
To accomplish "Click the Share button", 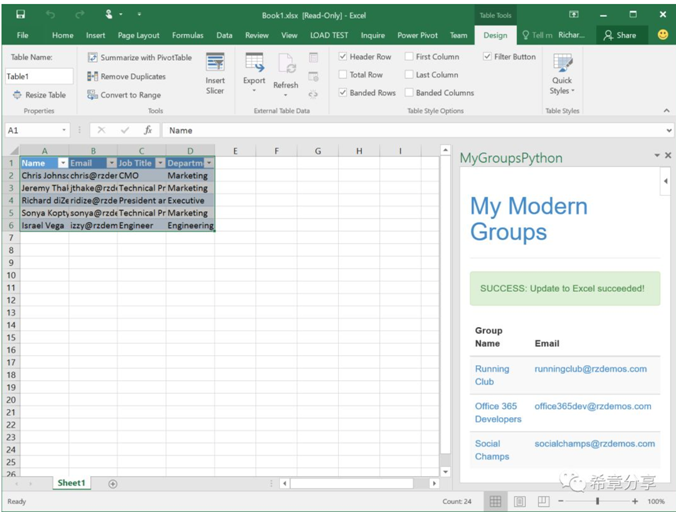I will (x=620, y=35).
